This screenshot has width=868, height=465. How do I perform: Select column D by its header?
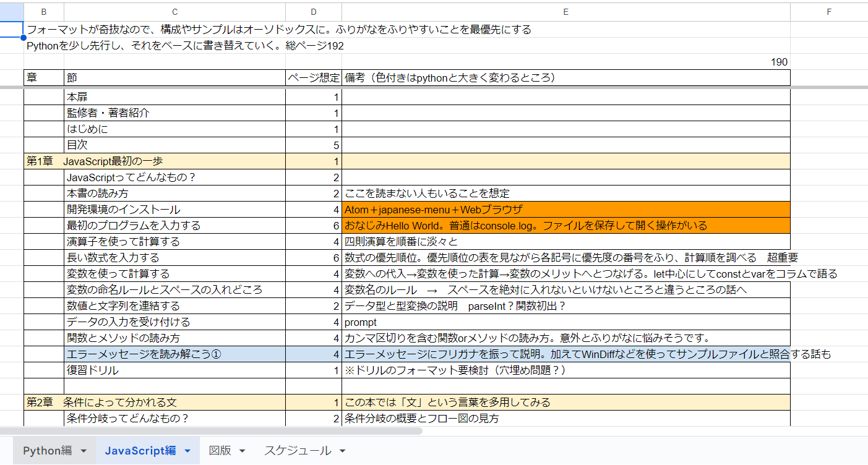coord(312,11)
